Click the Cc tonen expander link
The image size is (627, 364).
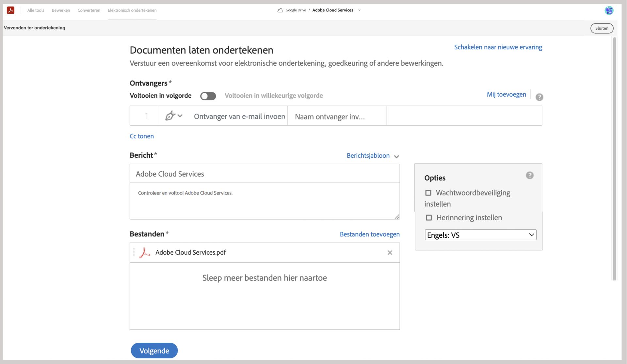142,136
